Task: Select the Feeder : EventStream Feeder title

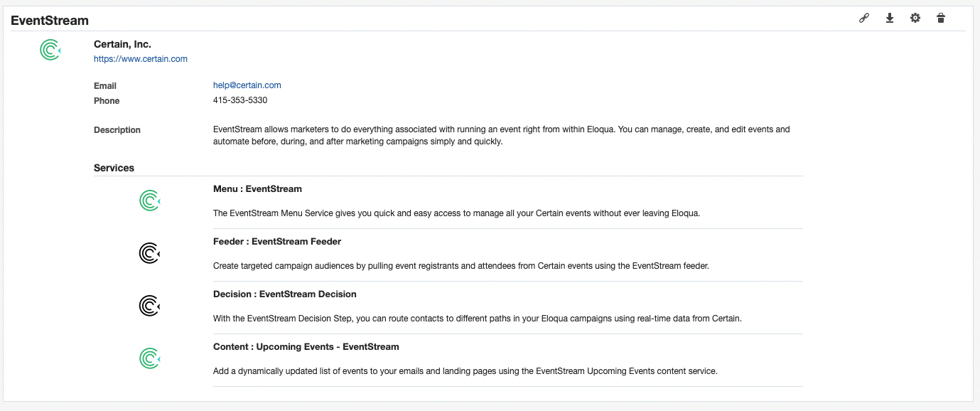Action: pos(277,242)
